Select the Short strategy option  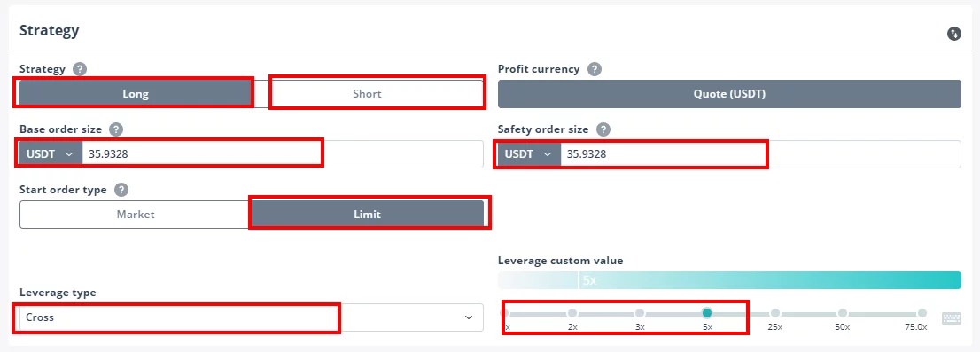[x=367, y=94]
